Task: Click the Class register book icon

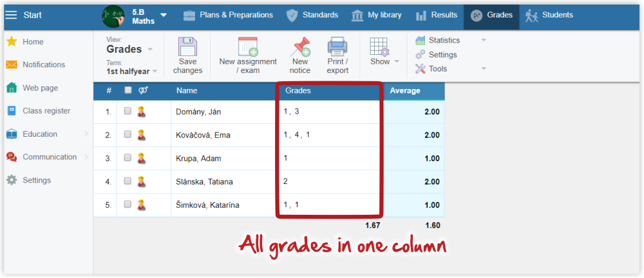Action: click(12, 111)
